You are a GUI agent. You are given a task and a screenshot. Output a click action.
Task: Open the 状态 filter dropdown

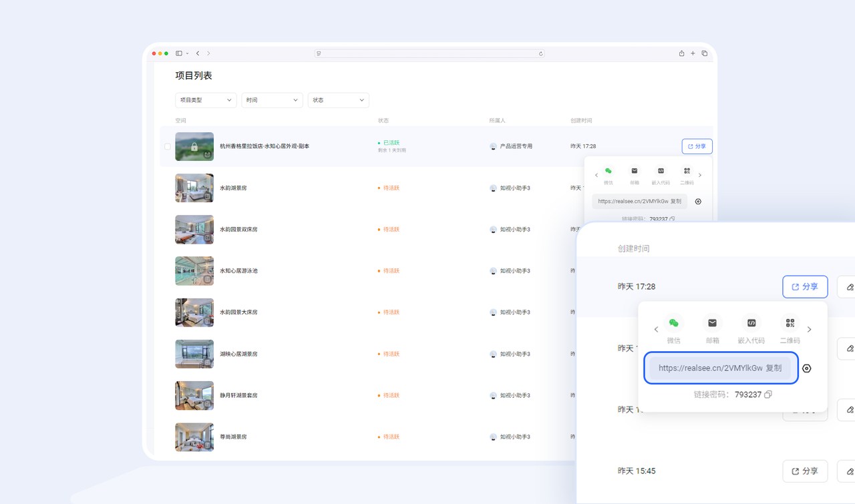pyautogui.click(x=338, y=100)
